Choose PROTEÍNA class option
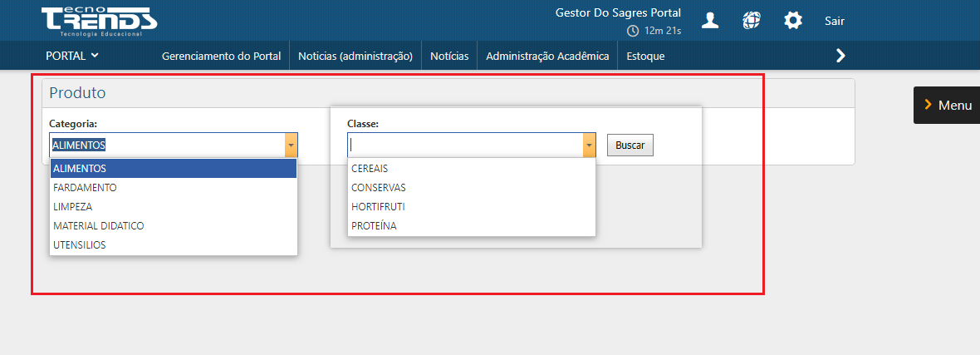 374,225
